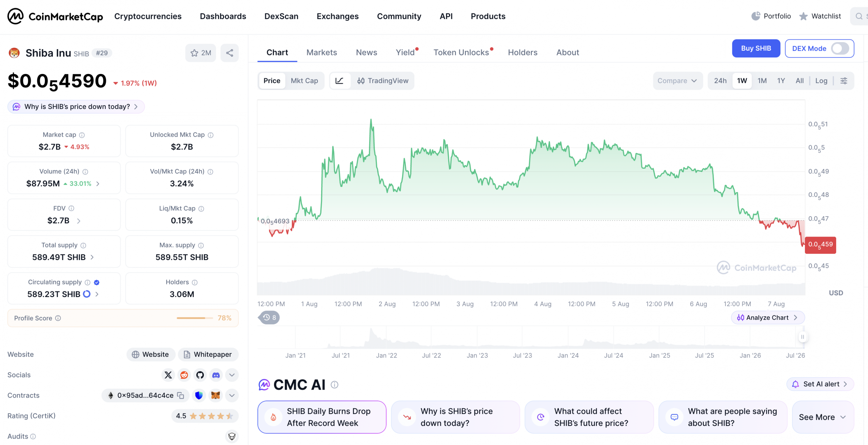Open the Reddit social icon
This screenshot has width=868, height=445.
coord(184,375)
